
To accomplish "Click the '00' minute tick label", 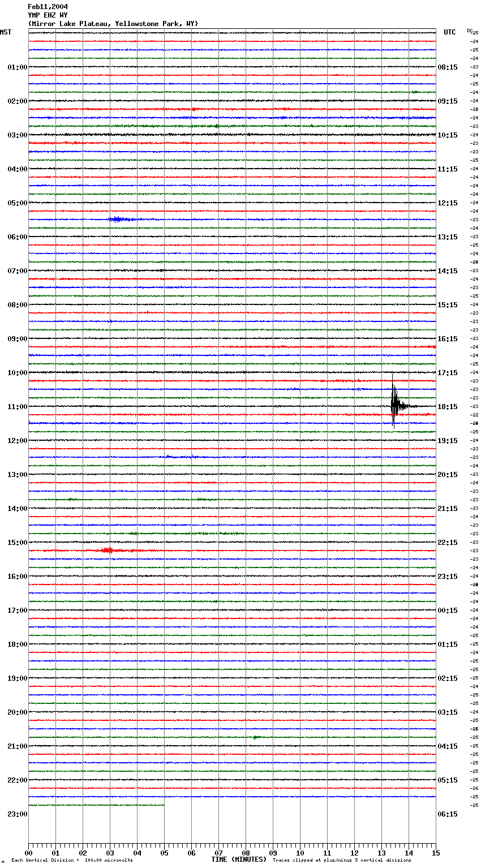I will 28,853.
